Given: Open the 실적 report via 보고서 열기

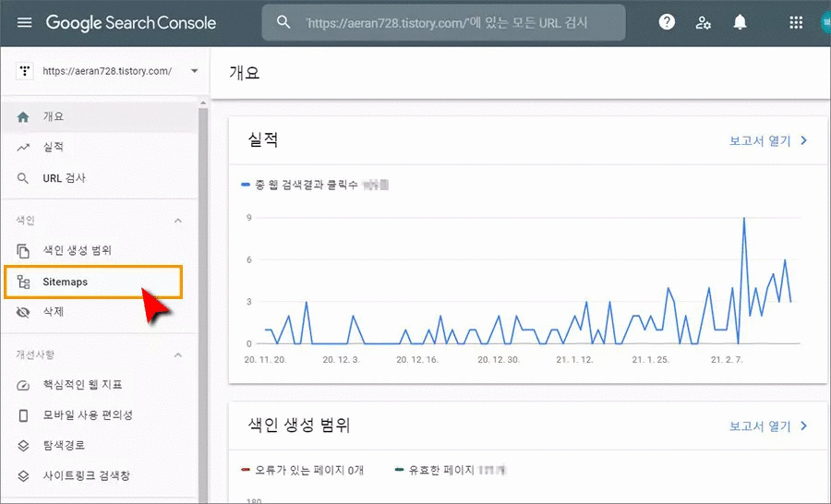Looking at the screenshot, I should coord(760,141).
